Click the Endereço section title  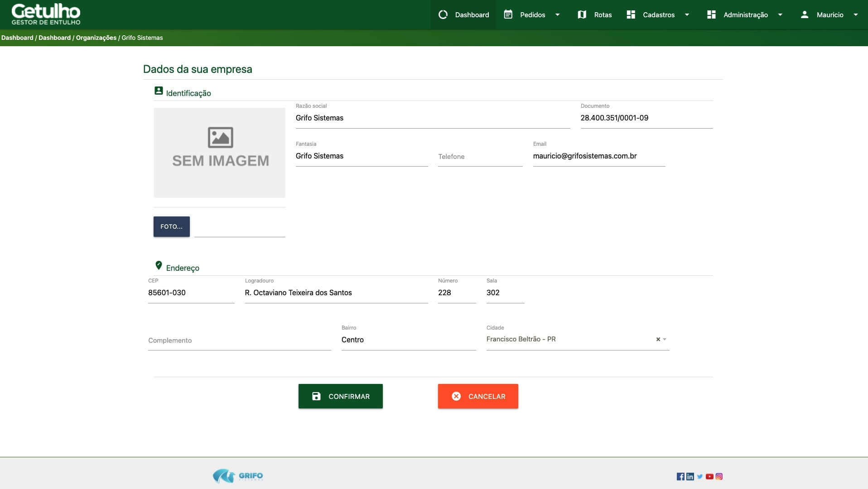(x=183, y=268)
